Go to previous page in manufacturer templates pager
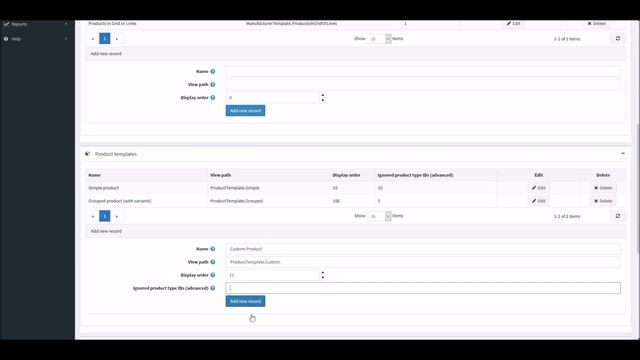Image resolution: width=640 pixels, height=360 pixels. (93, 39)
